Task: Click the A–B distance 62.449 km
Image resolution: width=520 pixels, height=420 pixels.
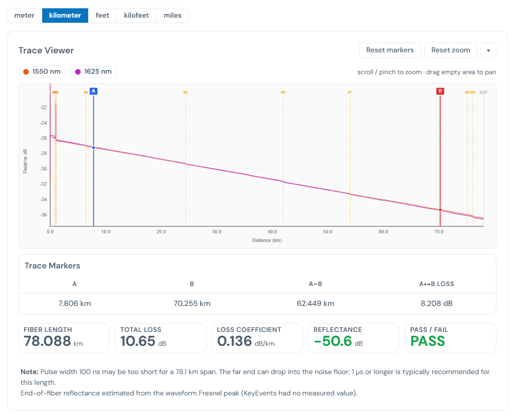Action: coord(315,303)
